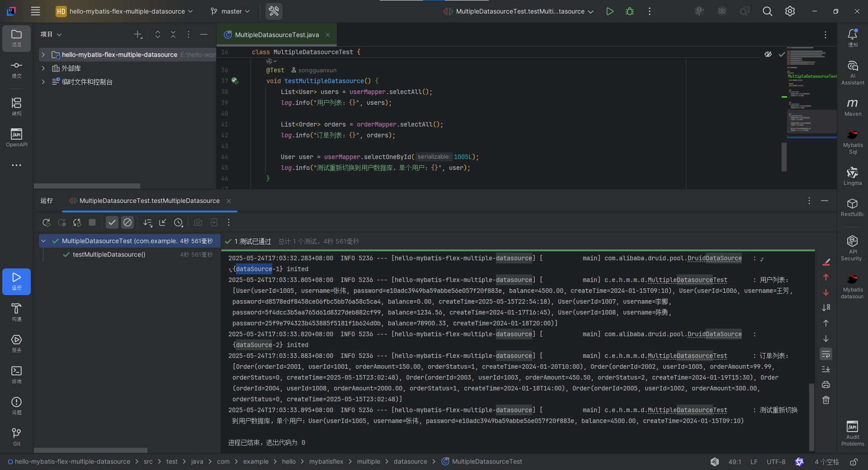Stop the running test process
Image resolution: width=868 pixels, height=470 pixels.
point(92,222)
